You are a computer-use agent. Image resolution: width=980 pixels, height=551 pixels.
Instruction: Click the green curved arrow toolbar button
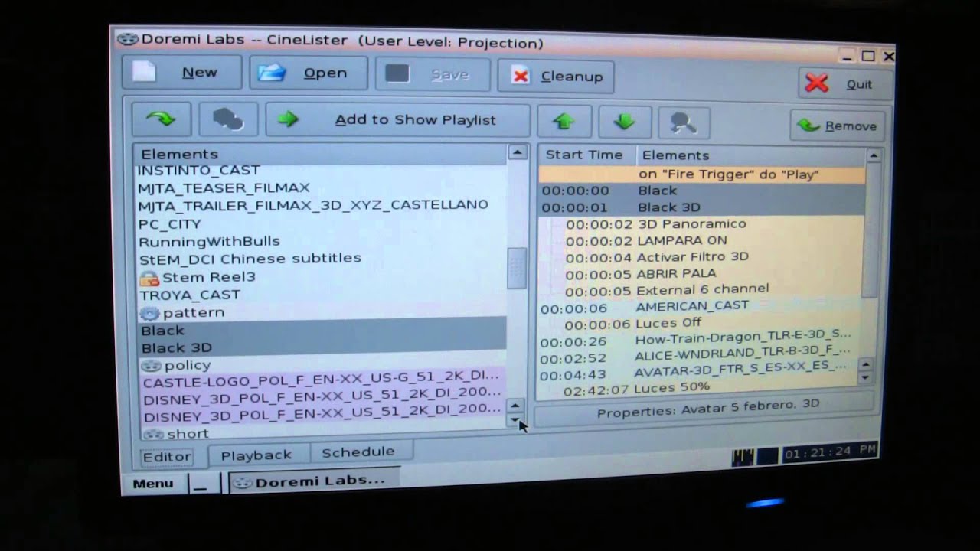162,119
